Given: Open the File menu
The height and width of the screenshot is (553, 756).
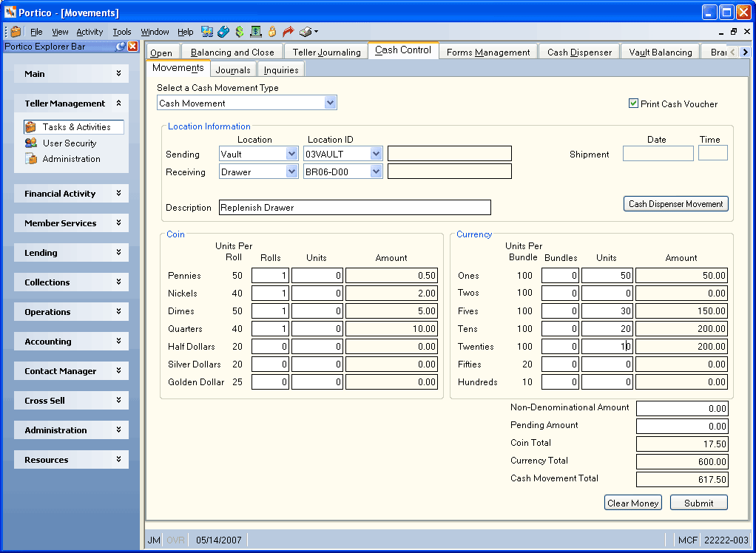Looking at the screenshot, I should (36, 32).
